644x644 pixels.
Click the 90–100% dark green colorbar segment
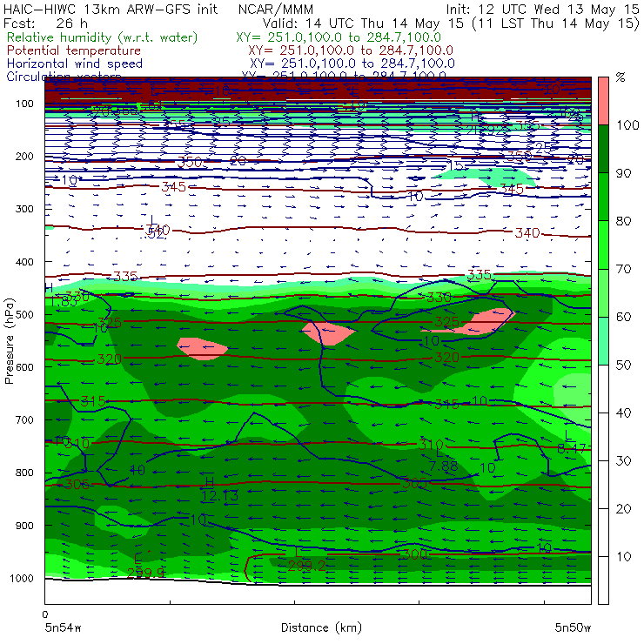pyautogui.click(x=603, y=149)
